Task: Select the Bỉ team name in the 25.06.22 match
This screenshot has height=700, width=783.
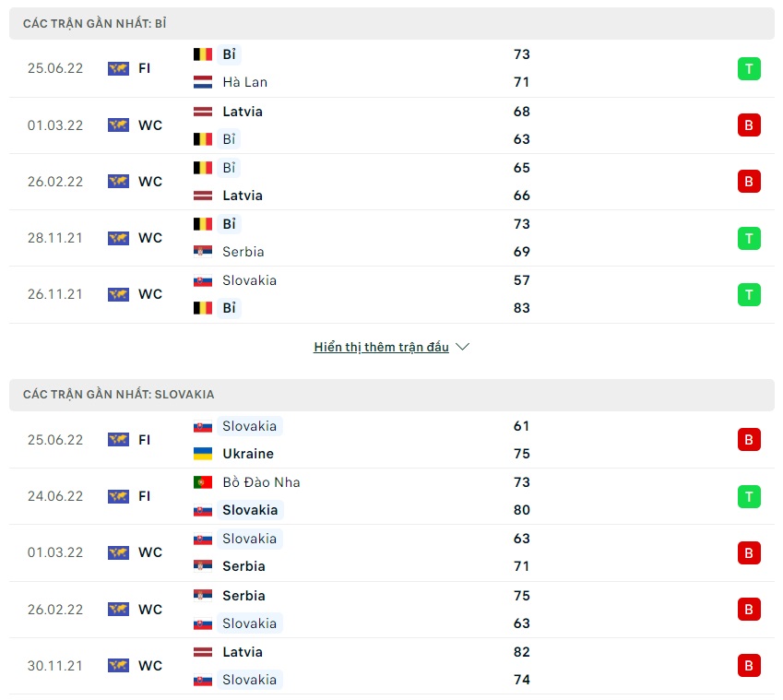Action: (229, 54)
